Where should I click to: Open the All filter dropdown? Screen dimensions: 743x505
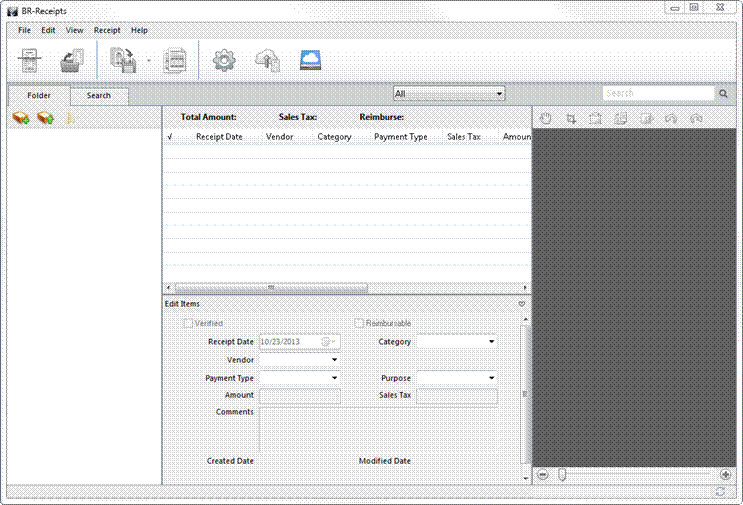click(x=449, y=94)
